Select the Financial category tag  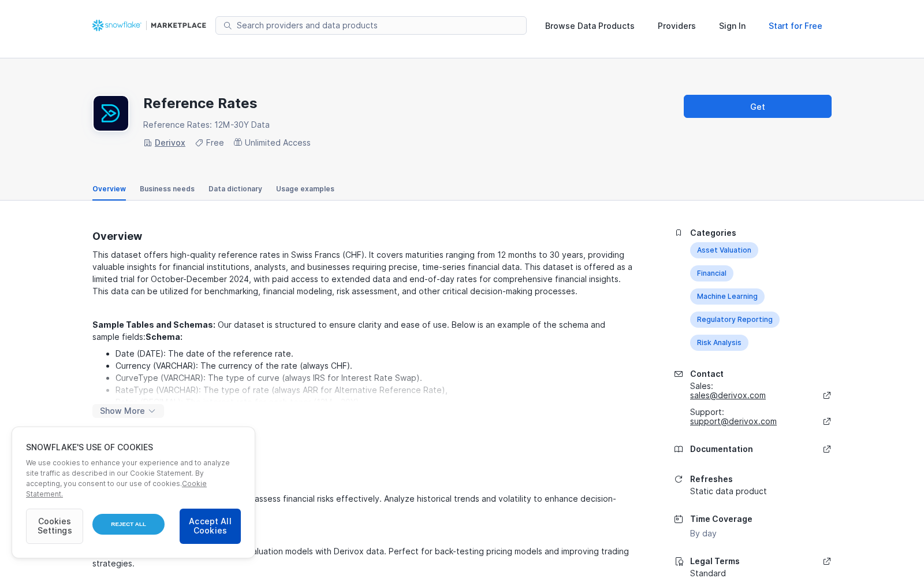pos(711,273)
